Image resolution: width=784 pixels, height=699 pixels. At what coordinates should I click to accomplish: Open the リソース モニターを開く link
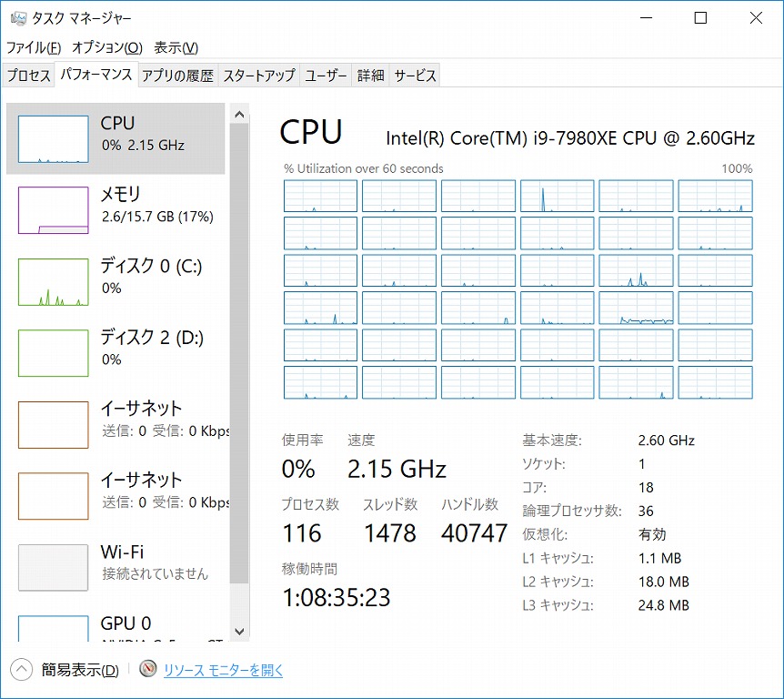coord(223,671)
